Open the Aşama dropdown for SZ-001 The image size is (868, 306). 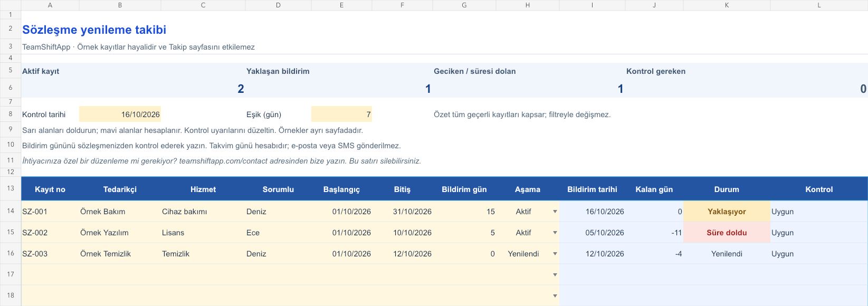[x=555, y=212]
